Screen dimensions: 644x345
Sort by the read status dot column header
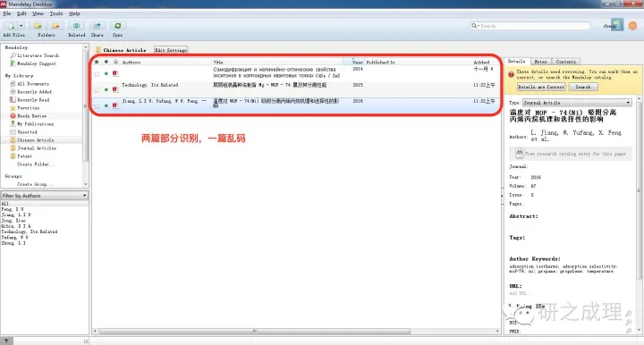[x=106, y=62]
